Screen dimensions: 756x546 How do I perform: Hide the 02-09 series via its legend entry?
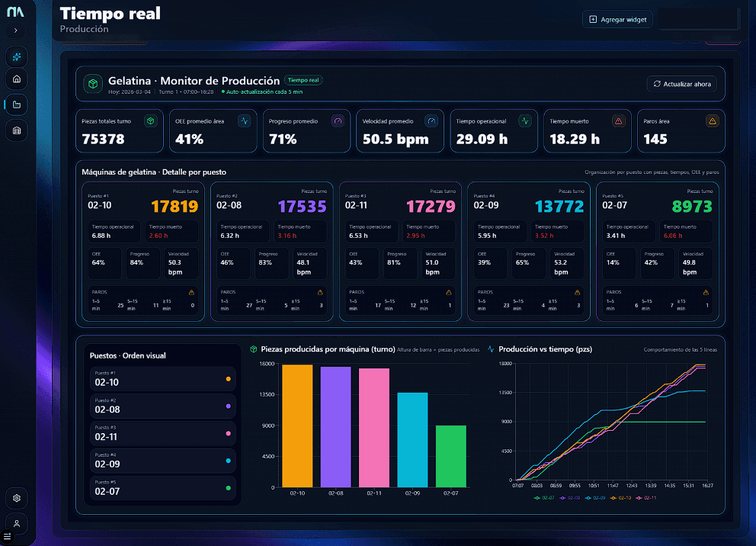pyautogui.click(x=596, y=497)
